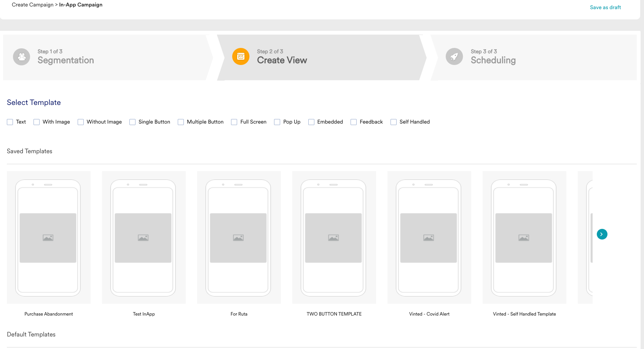The image size is (644, 349).
Task: Click the Purchase Abandonment label
Action: point(49,314)
